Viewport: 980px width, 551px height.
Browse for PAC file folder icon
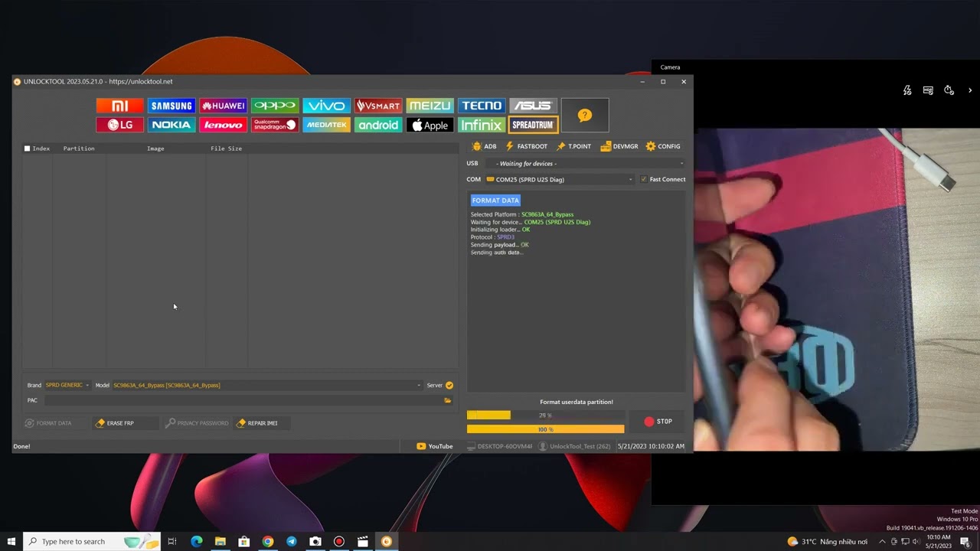[x=448, y=400]
